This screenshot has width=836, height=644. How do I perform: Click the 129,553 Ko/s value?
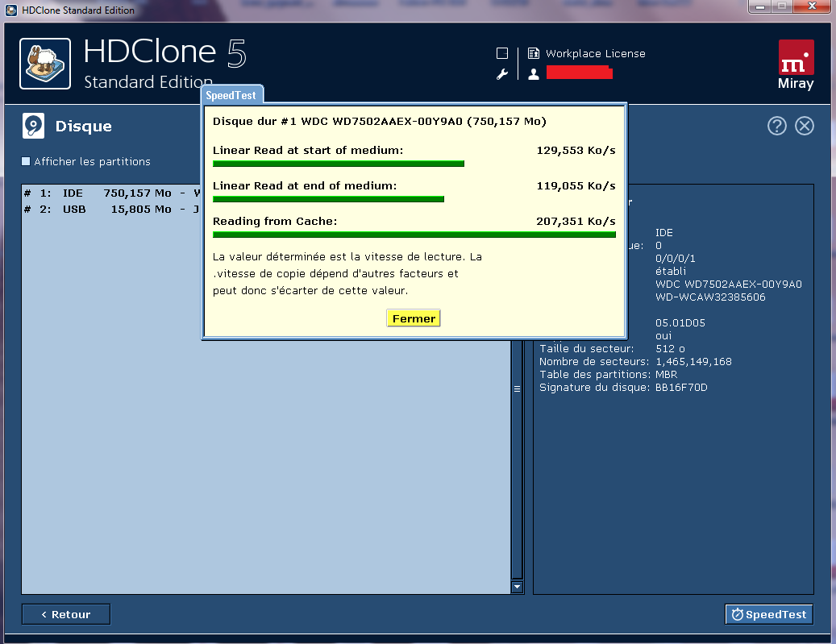pos(576,151)
